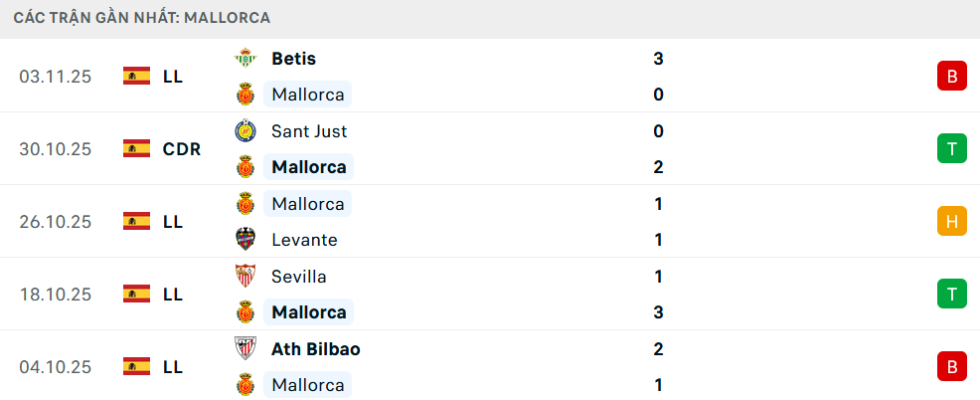Viewport: 980px width, 400px height.
Task: Open the Ath Bilbao team link
Action: (315, 349)
